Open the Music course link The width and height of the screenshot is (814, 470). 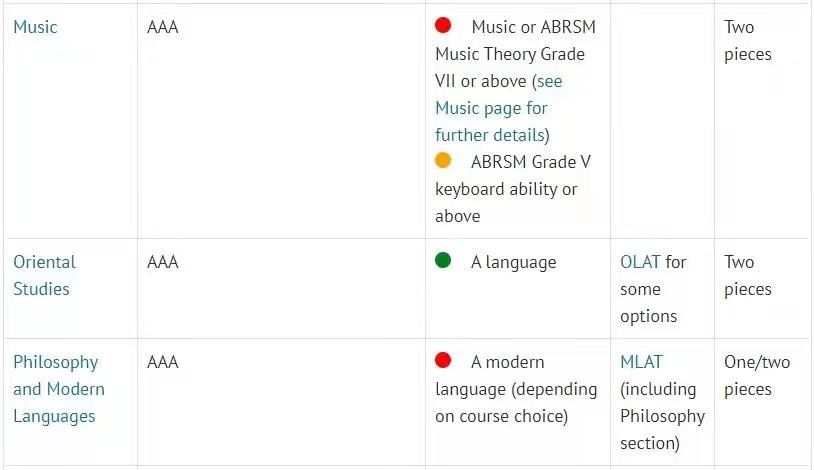[35, 27]
